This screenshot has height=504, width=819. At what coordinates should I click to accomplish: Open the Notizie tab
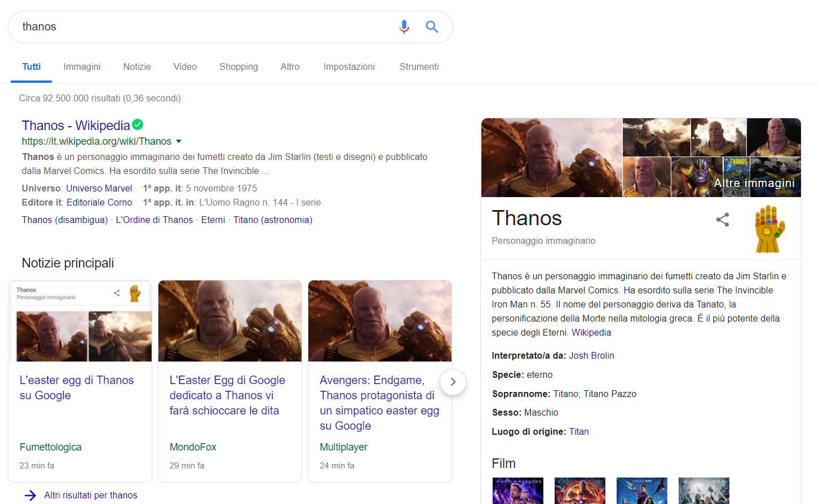137,66
